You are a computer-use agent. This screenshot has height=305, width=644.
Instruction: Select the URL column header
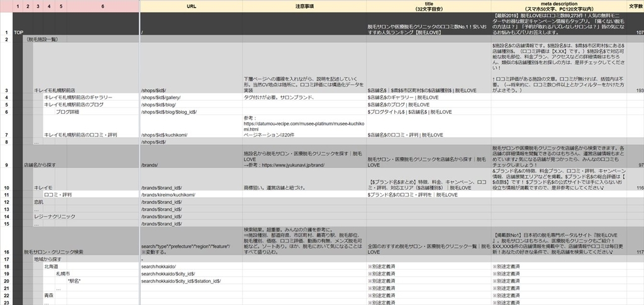point(191,6)
